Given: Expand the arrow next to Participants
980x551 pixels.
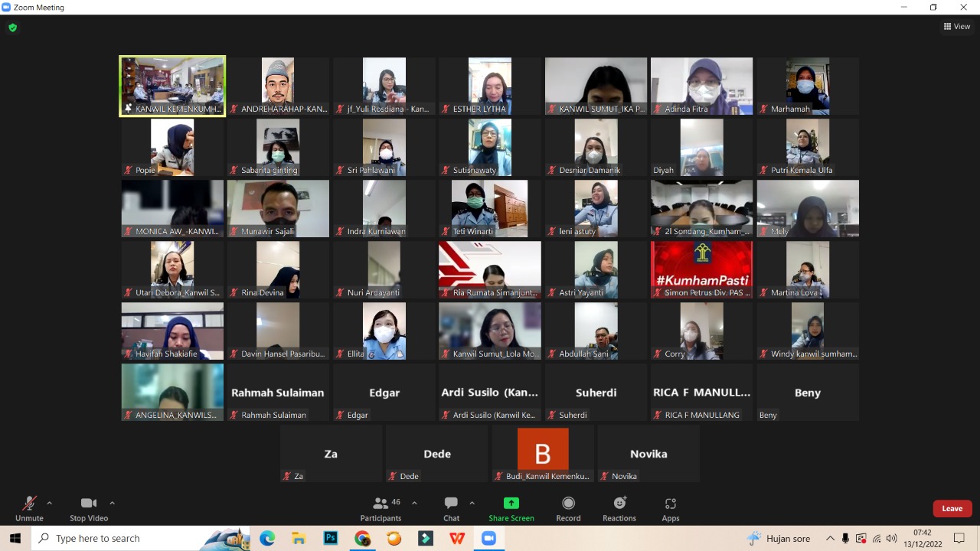Looking at the screenshot, I should click(414, 504).
